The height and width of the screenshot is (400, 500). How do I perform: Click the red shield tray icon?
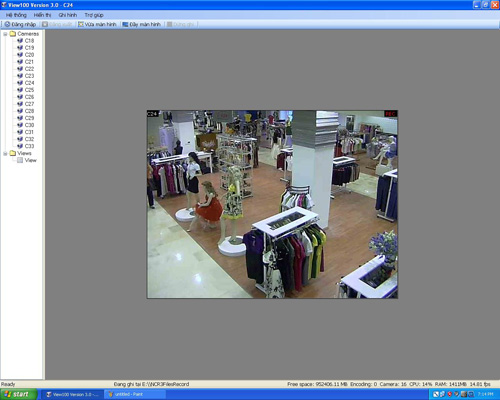point(450,394)
